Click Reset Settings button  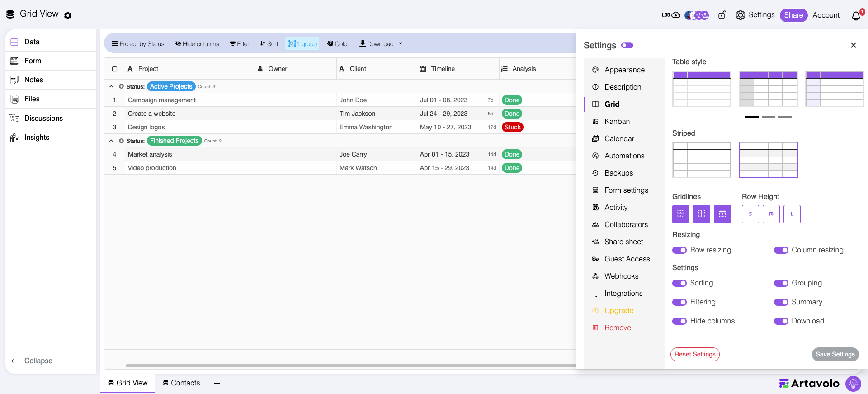[695, 354]
